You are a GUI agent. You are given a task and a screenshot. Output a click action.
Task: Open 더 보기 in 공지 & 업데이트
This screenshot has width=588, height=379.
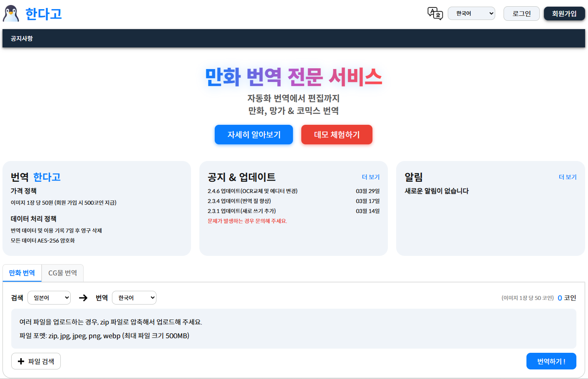click(x=370, y=177)
